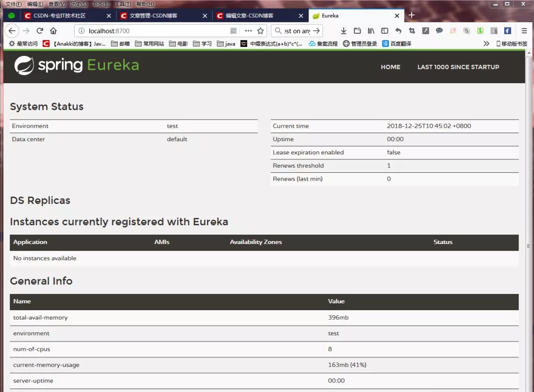Viewport: 534px width, 392px height.
Task: Open the Anakki的博客 bookmark
Action: click(74, 44)
